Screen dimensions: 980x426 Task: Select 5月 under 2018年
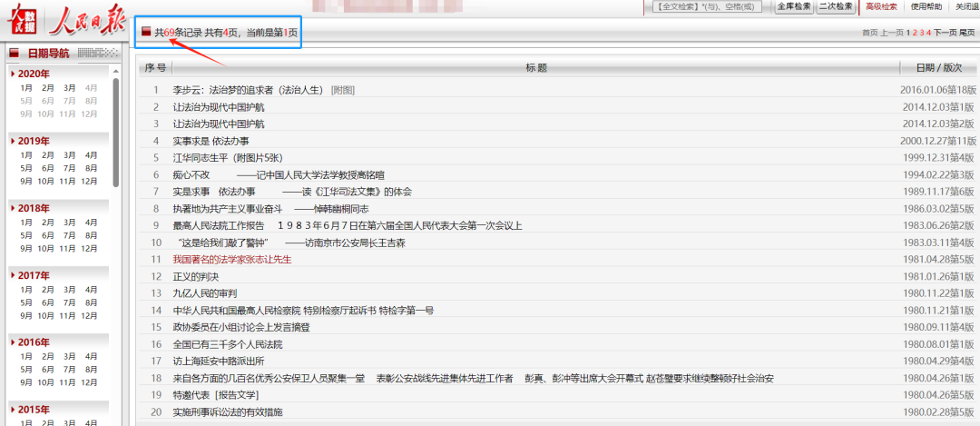pyautogui.click(x=26, y=235)
